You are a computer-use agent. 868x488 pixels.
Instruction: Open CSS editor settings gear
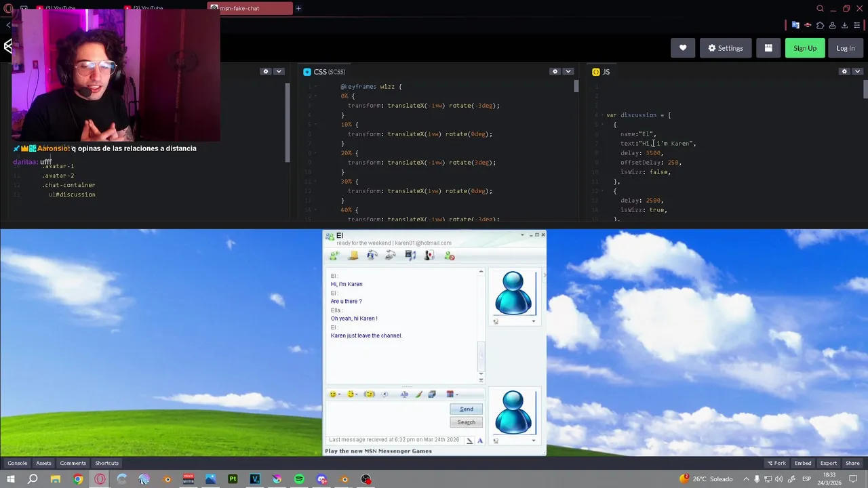555,71
